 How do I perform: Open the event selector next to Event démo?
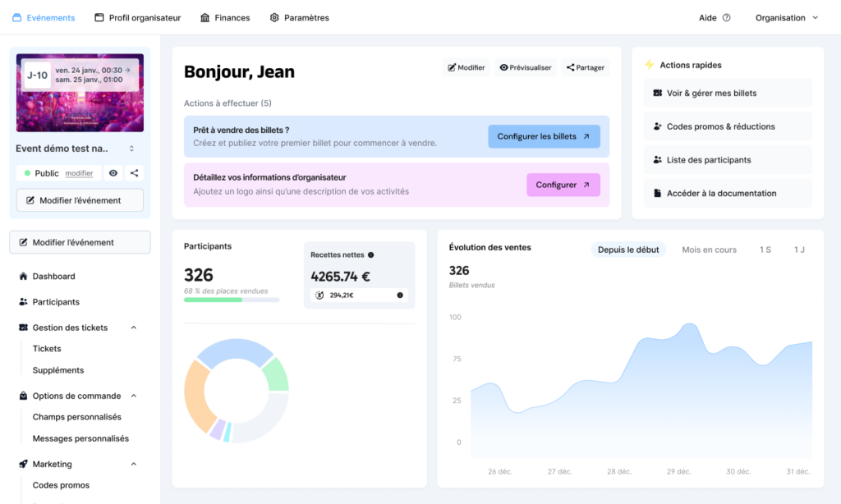point(131,149)
